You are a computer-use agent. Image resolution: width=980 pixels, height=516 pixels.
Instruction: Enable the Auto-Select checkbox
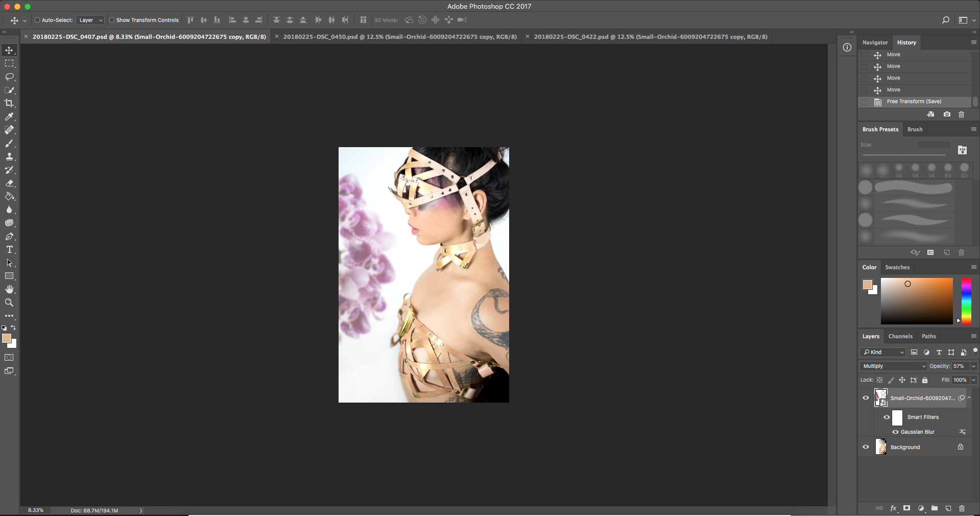coord(37,20)
